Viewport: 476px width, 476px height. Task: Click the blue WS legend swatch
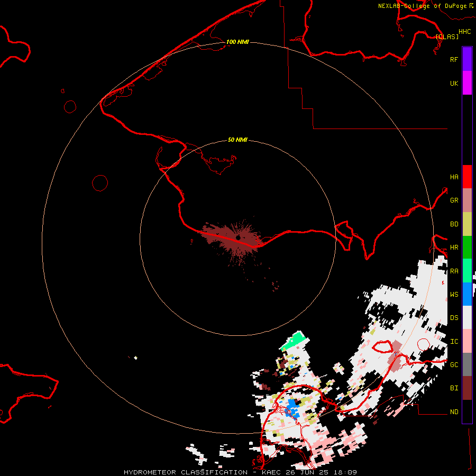tap(467, 294)
